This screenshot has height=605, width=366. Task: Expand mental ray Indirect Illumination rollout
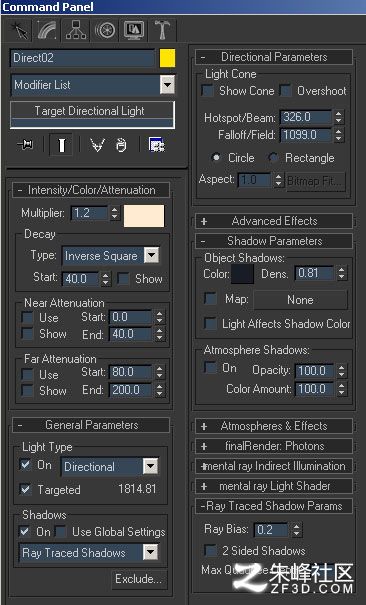click(274, 466)
